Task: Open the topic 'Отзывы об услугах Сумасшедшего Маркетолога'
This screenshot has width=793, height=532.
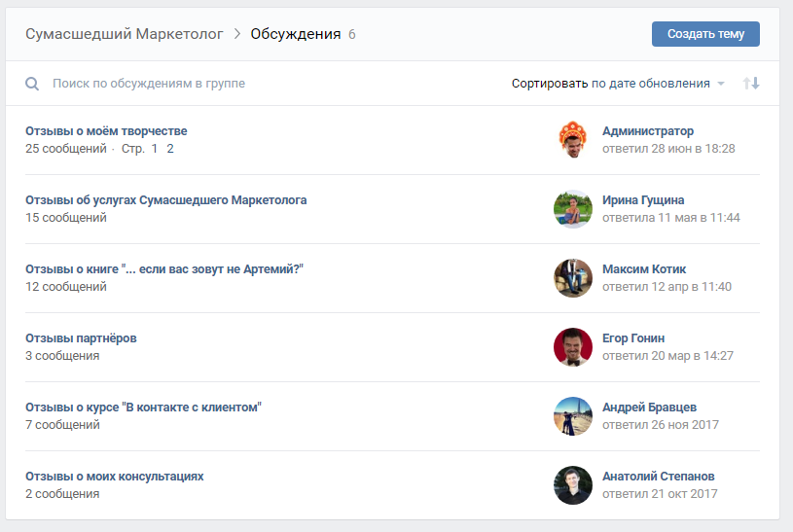Action: 165,200
